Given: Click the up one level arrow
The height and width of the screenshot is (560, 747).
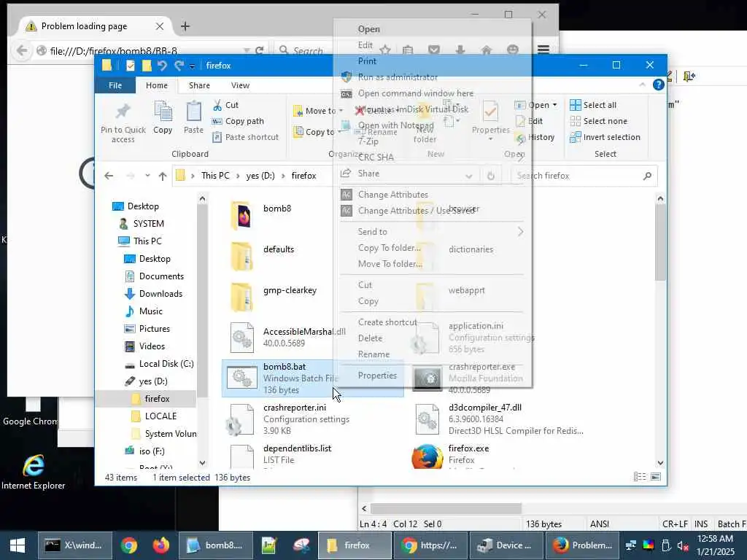Looking at the screenshot, I should pyautogui.click(x=163, y=176).
